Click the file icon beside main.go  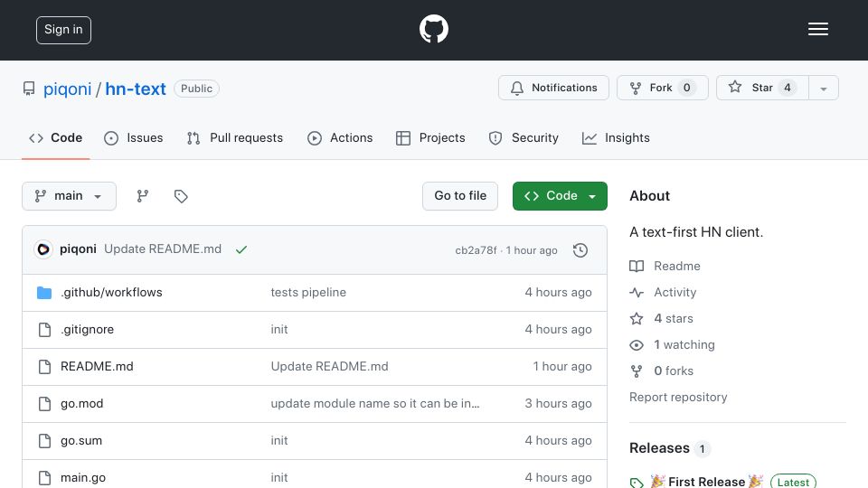[x=45, y=478]
